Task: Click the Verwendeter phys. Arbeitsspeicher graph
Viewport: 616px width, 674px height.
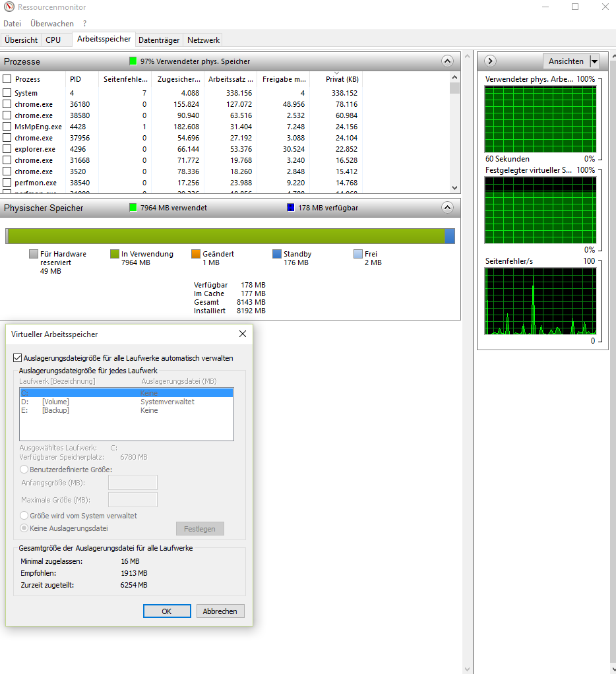Action: 540,119
